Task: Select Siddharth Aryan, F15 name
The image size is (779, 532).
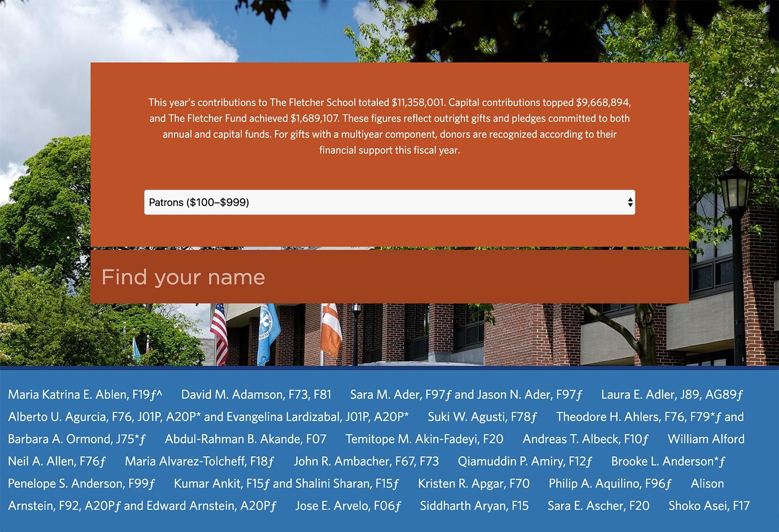Action: [474, 506]
